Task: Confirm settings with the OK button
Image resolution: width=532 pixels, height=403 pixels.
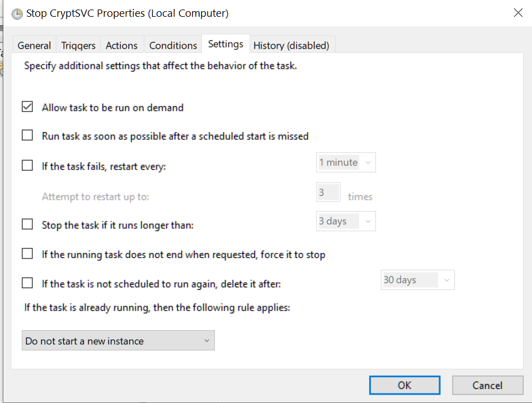Action: tap(404, 385)
